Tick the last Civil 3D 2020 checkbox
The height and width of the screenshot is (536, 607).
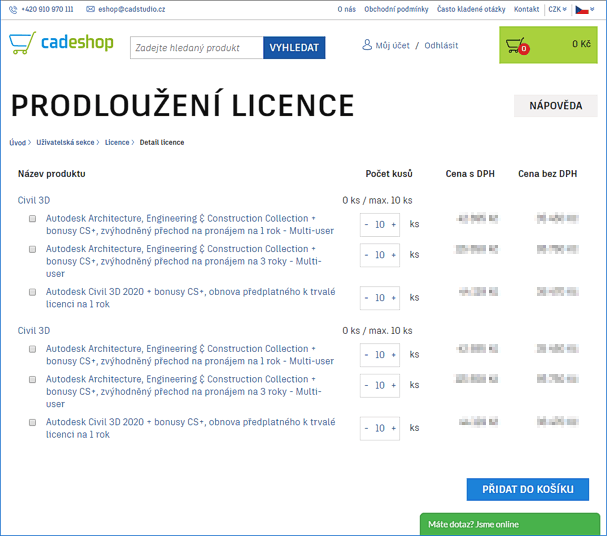32,423
